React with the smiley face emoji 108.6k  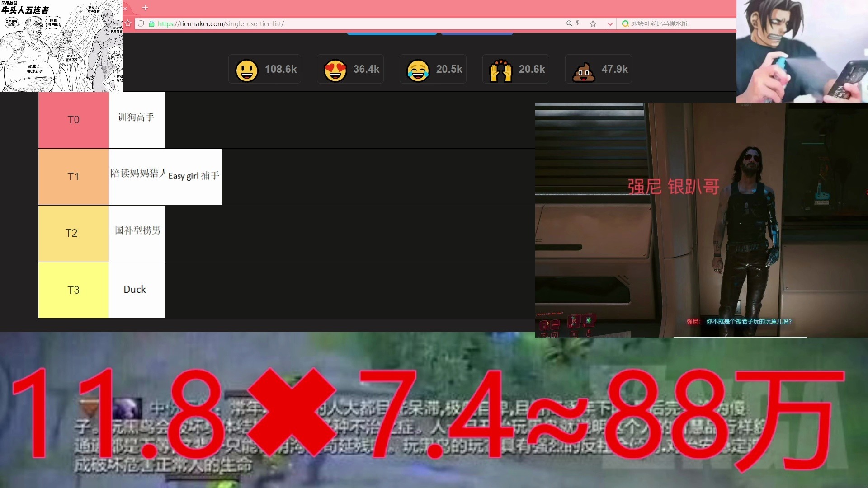tap(264, 69)
